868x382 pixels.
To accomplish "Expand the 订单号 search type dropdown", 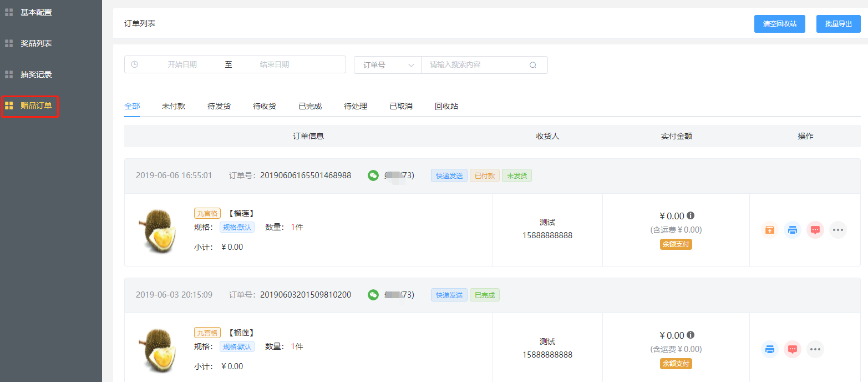I will 388,65.
